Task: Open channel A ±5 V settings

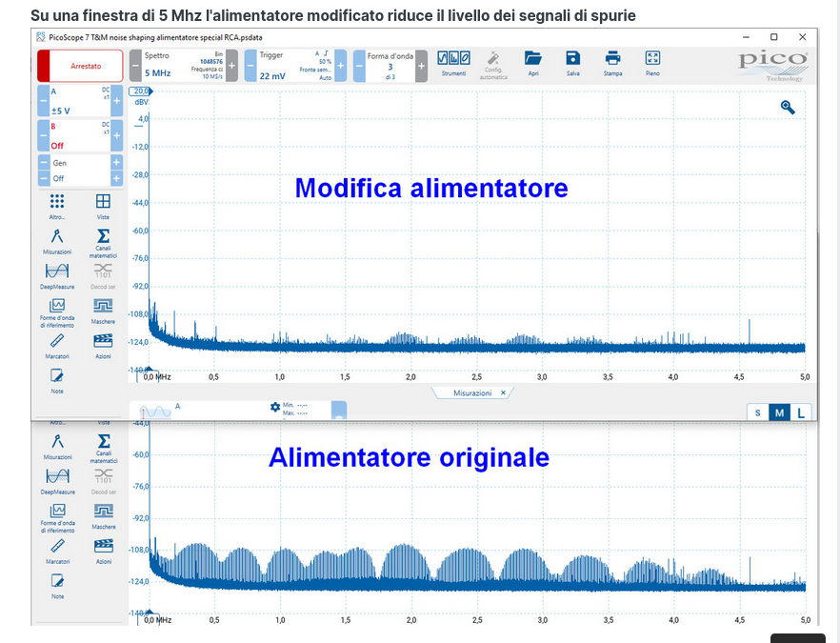Action: (x=80, y=101)
